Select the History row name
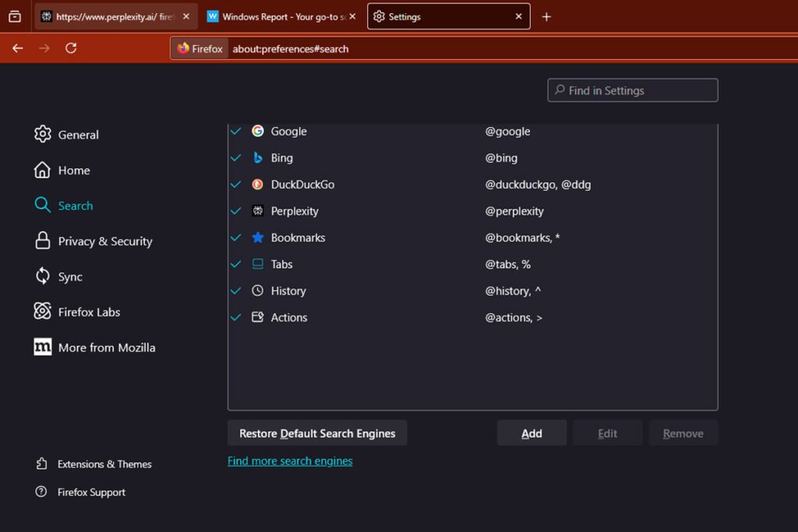The image size is (798, 532). [x=288, y=291]
